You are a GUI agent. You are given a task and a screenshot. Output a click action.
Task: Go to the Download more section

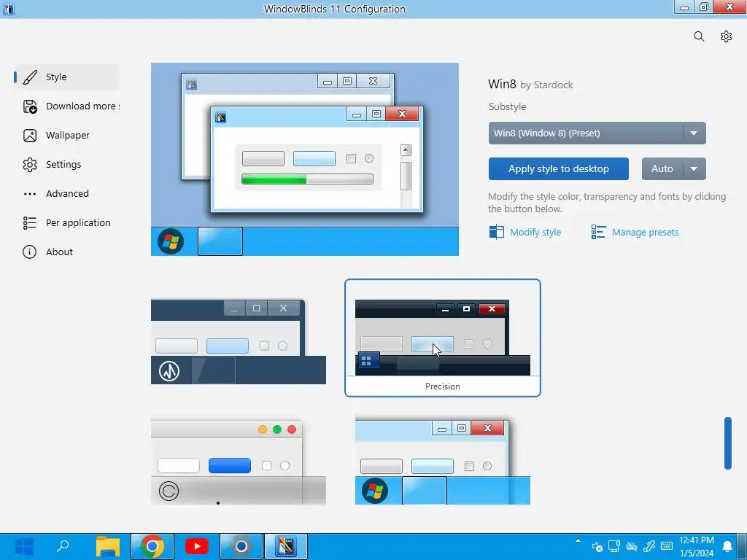point(66,106)
